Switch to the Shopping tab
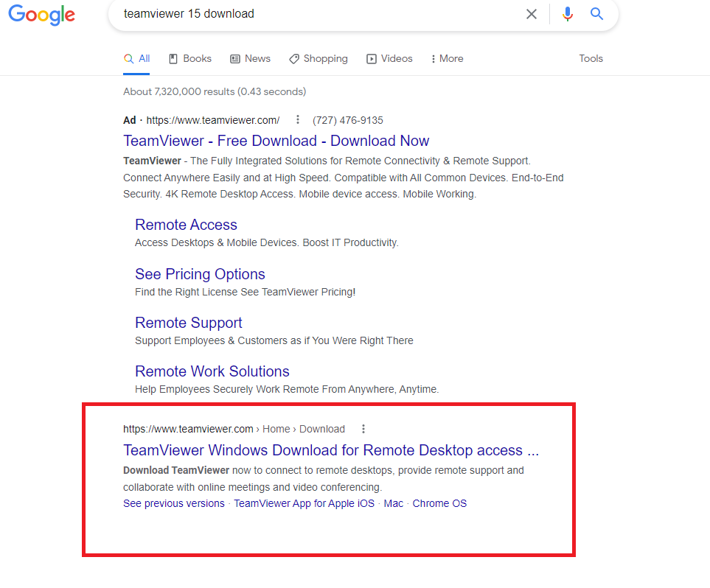Image resolution: width=710 pixels, height=588 pixels. tap(319, 59)
